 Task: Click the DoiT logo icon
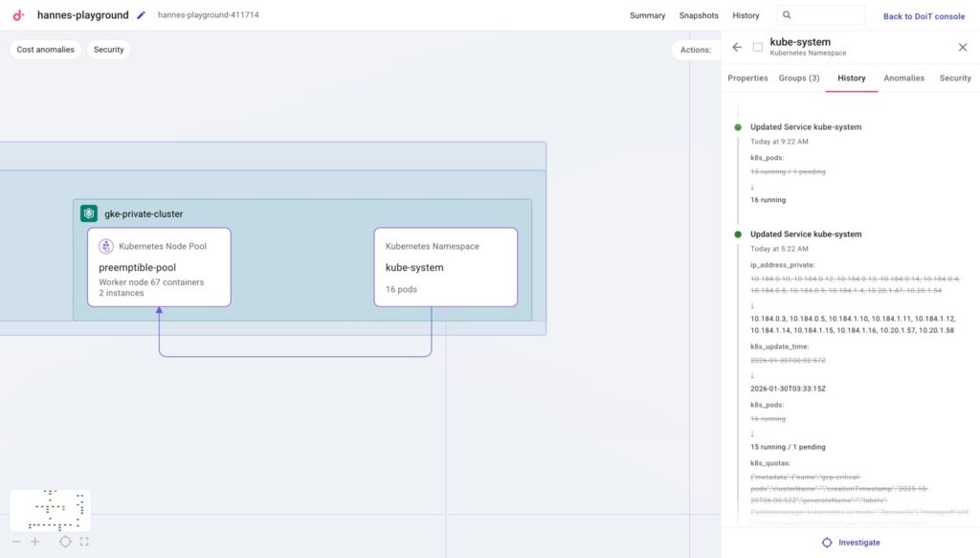point(18,15)
